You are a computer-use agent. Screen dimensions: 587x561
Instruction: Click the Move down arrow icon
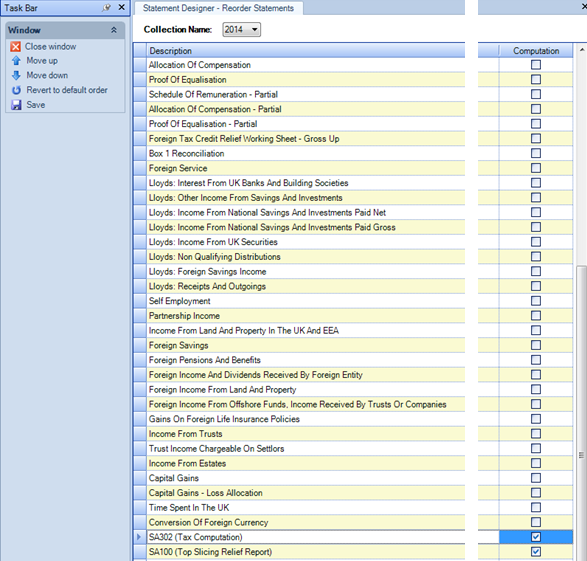pos(16,75)
